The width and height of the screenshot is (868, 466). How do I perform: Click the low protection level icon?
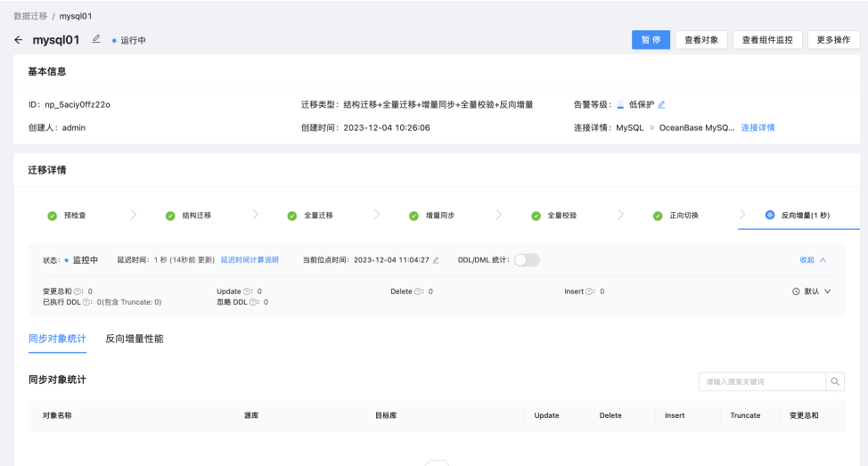620,104
